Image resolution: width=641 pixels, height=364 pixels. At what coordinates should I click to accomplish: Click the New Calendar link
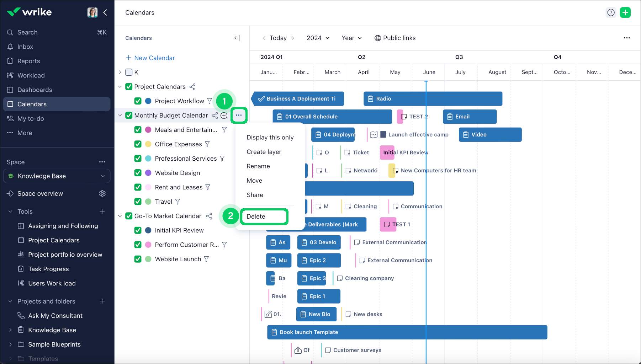click(150, 58)
